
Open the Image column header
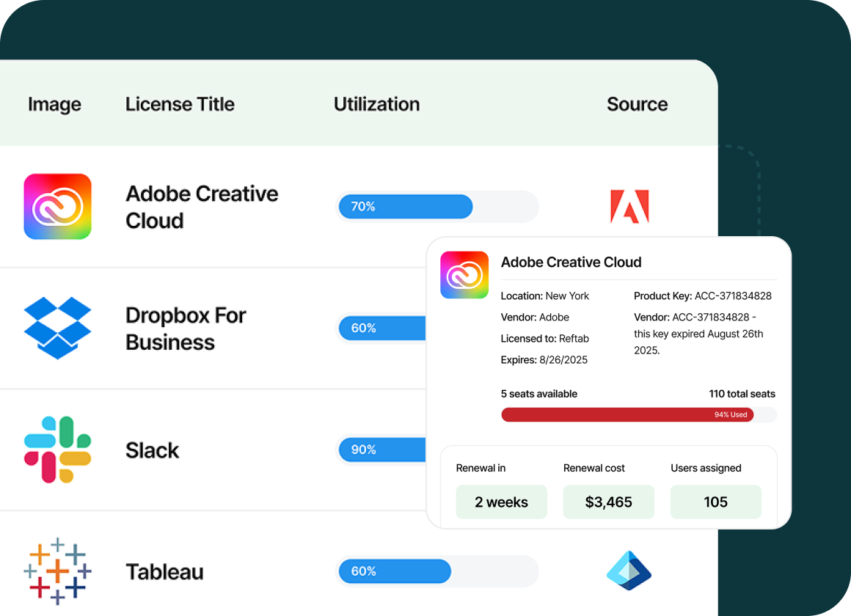click(x=54, y=104)
